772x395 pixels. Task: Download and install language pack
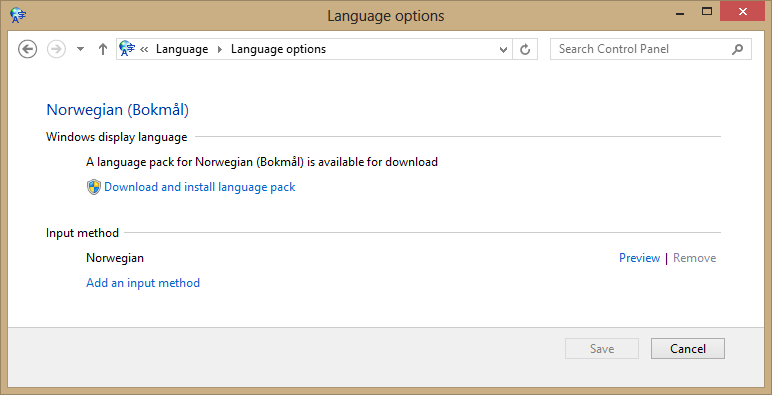pyautogui.click(x=199, y=187)
